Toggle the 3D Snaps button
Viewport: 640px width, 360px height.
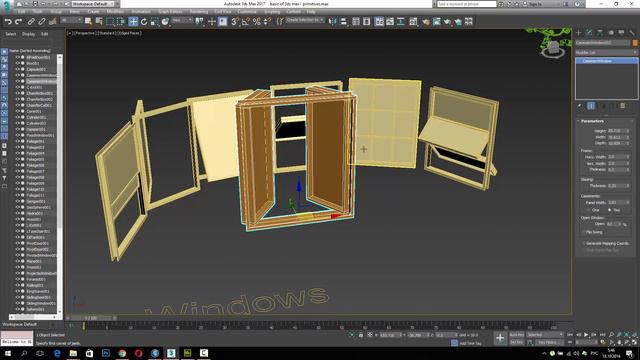click(x=235, y=22)
